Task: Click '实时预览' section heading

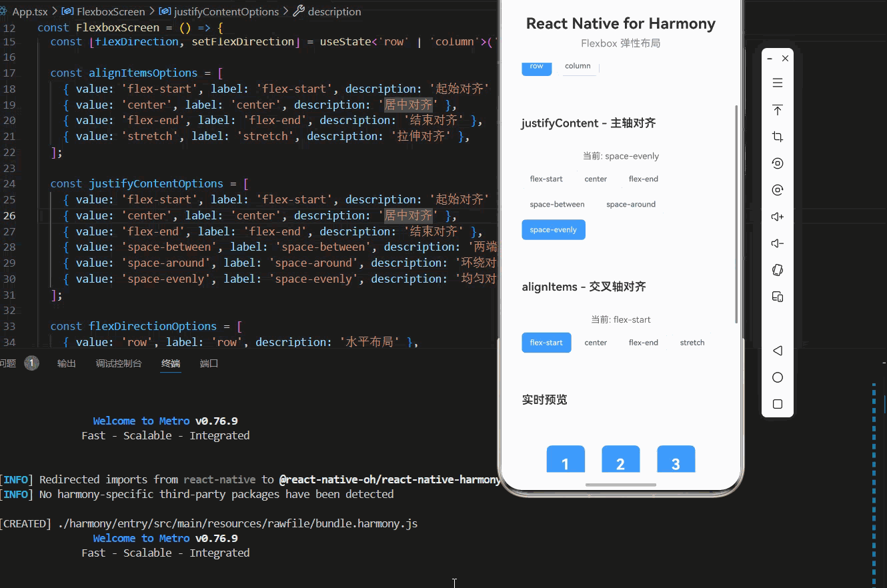Action: click(545, 400)
